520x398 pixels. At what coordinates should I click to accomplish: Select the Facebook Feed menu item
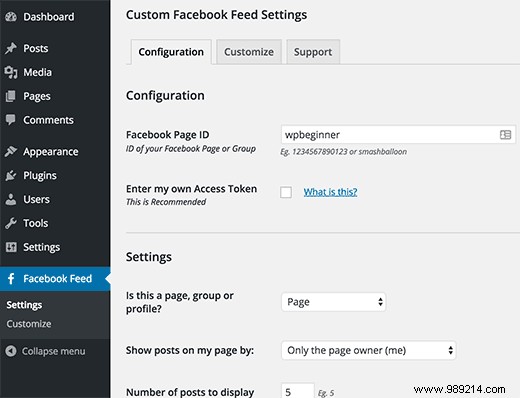pos(55,279)
